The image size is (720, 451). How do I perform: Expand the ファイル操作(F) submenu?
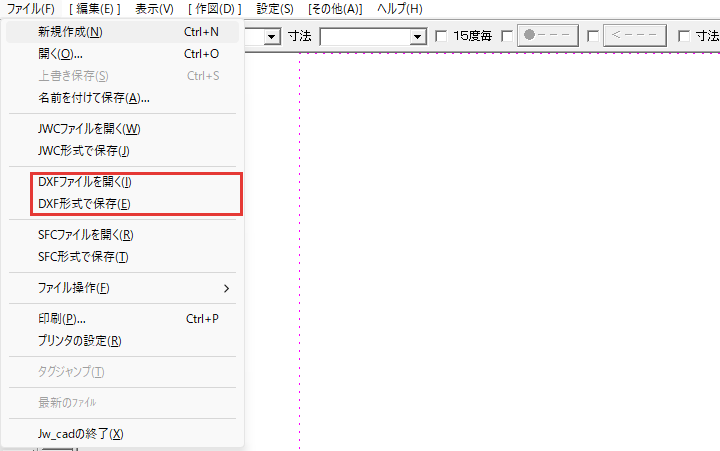point(123,288)
